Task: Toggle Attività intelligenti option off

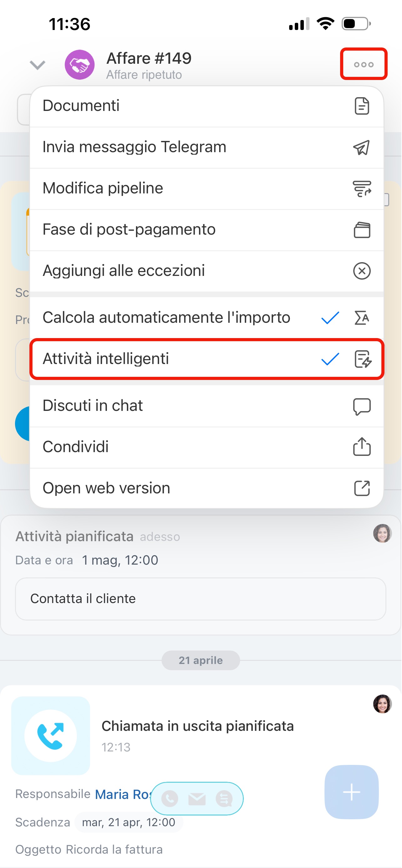Action: point(206,359)
